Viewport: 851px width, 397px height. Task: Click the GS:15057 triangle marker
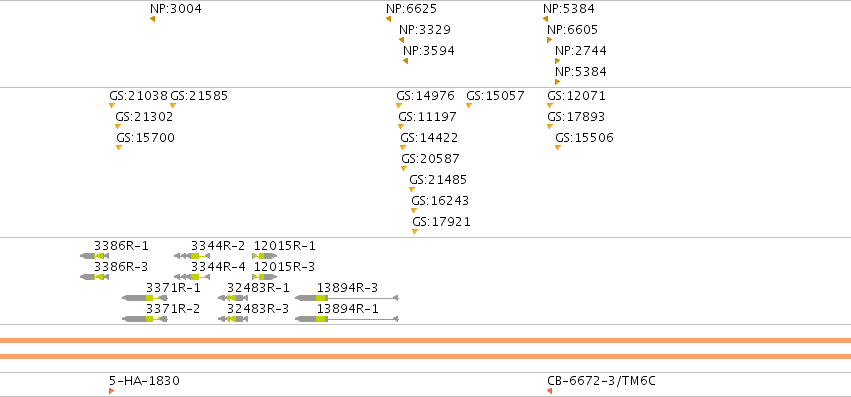click(469, 105)
